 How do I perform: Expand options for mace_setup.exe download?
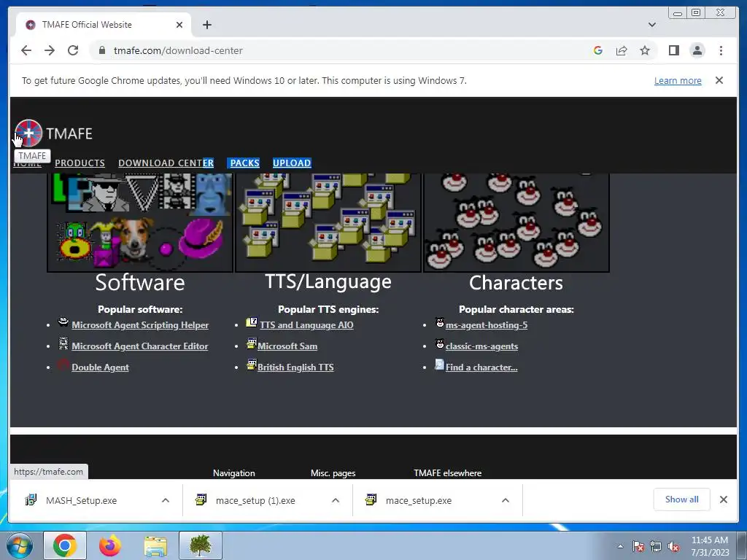(x=506, y=500)
